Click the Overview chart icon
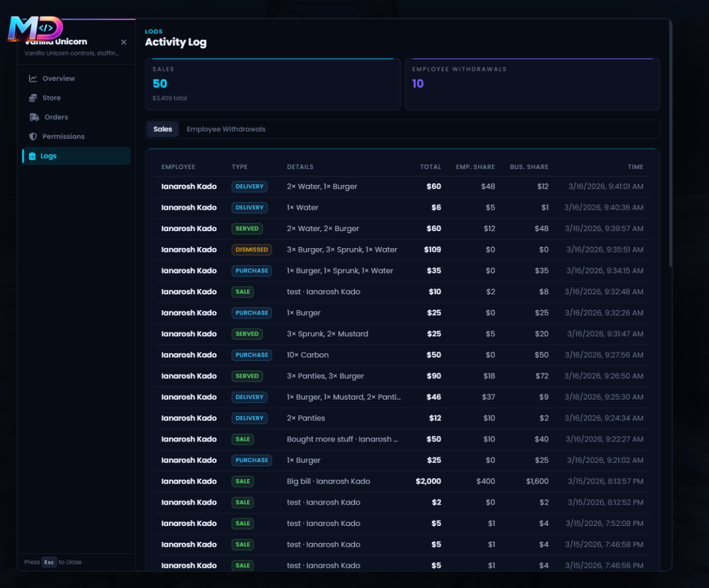Image resolution: width=709 pixels, height=588 pixels. pos(33,79)
